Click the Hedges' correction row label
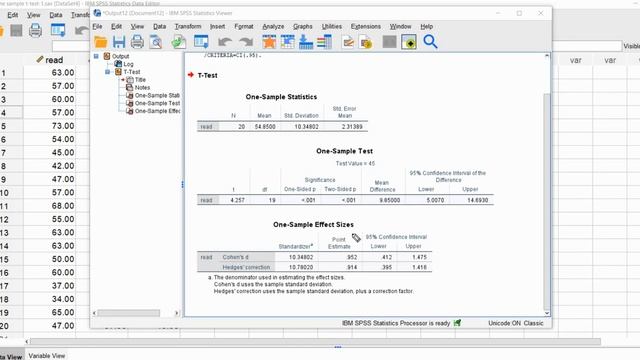 (246, 267)
